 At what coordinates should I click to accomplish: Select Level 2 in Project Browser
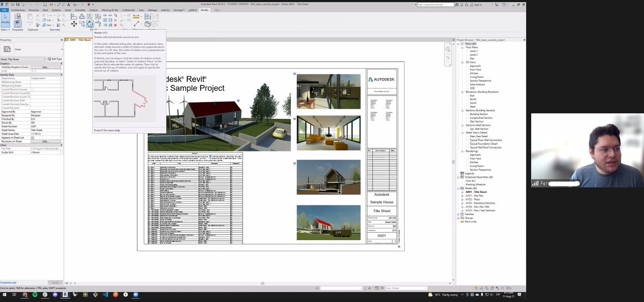point(473,55)
